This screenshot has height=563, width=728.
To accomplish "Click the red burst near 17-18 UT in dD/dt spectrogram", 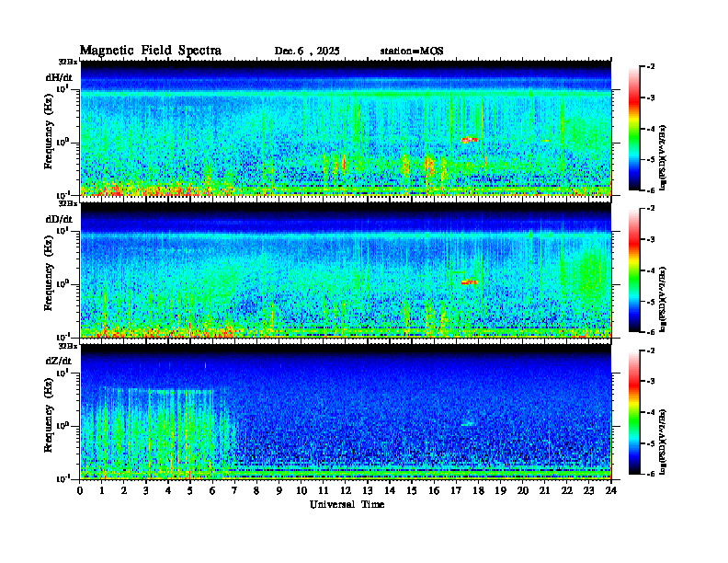I will 469,281.
